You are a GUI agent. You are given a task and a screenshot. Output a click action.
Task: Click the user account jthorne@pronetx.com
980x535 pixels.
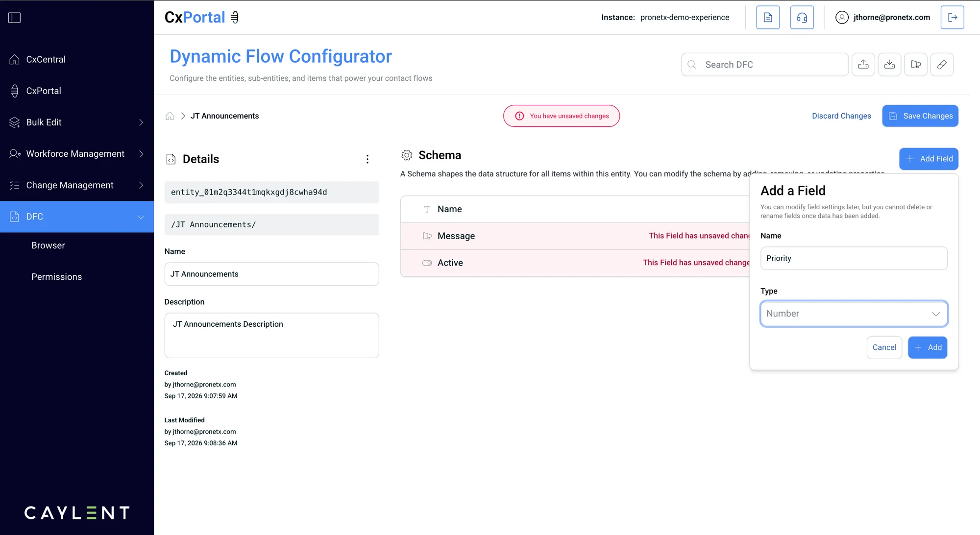pos(883,18)
